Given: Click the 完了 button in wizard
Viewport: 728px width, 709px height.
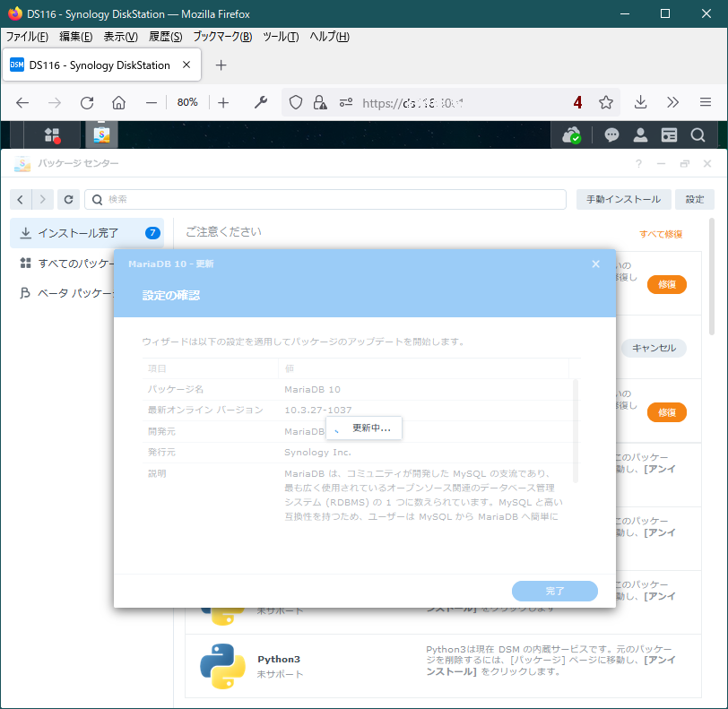Looking at the screenshot, I should pos(555,591).
